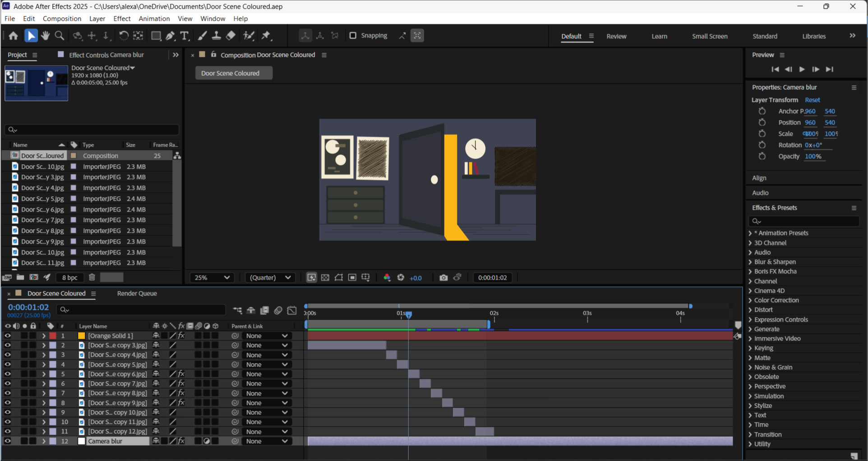868x461 pixels.
Task: Click the 0:00:01:02 viewer timecode
Action: [x=492, y=277]
